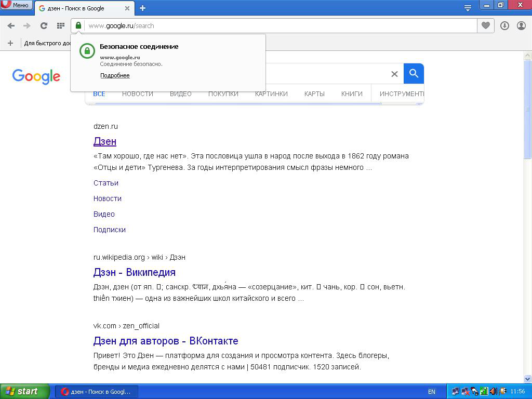Click the tray volume speaker icon
This screenshot has height=399, width=532.
tap(493, 392)
